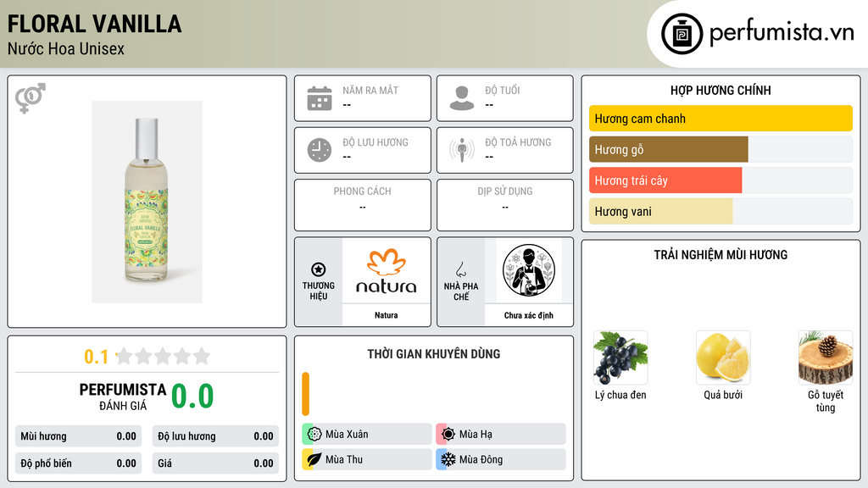Screen dimensions: 868x488
Task: Click the ĐỘ TOẢ HƯƠNG label
Action: [x=518, y=142]
